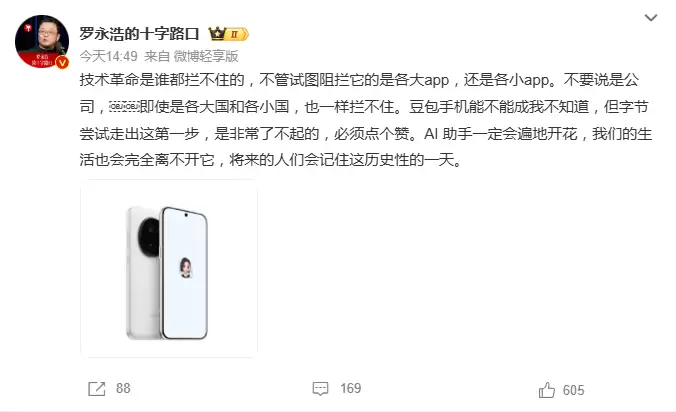Viewport: 676px width, 412px height.
Task: Expand the post options chevron menu
Action: [x=651, y=18]
